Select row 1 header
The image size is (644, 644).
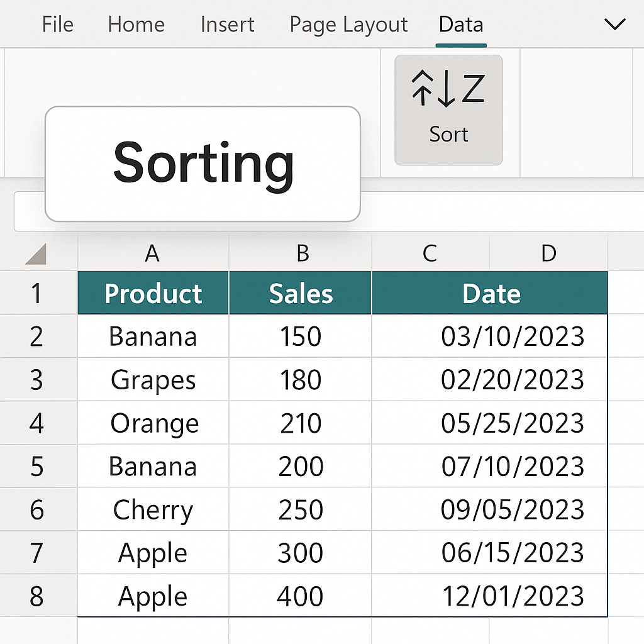36,293
